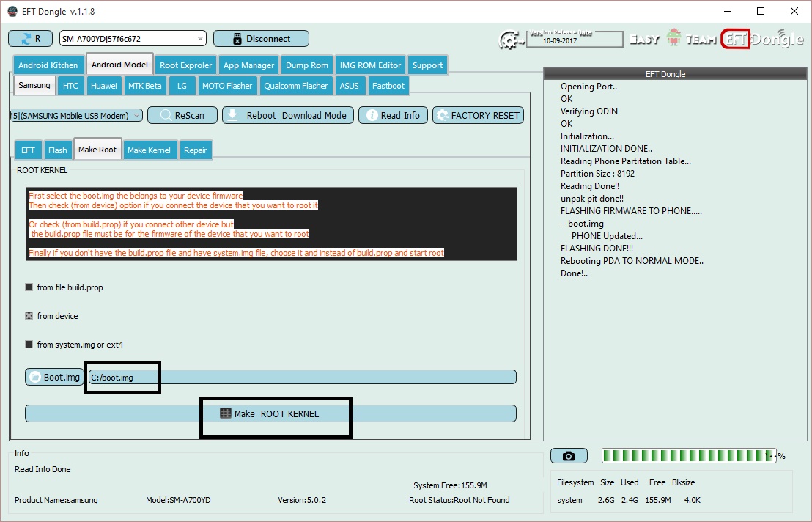812x522 pixels.
Task: Click 'Partition Size : 8192' log line
Action: (x=597, y=174)
